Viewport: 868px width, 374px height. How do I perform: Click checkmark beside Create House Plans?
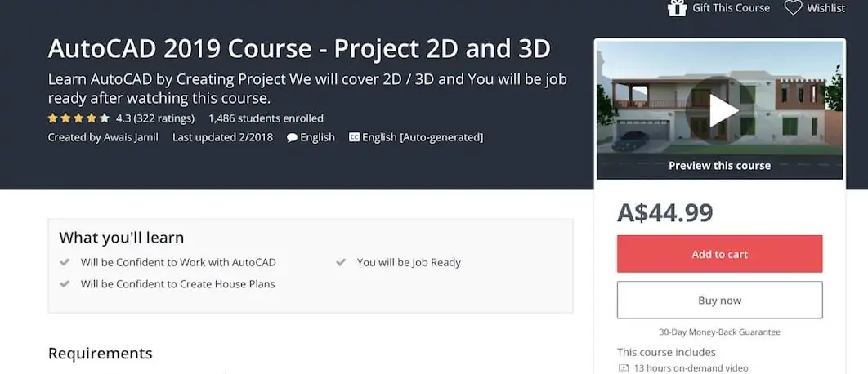tap(65, 284)
